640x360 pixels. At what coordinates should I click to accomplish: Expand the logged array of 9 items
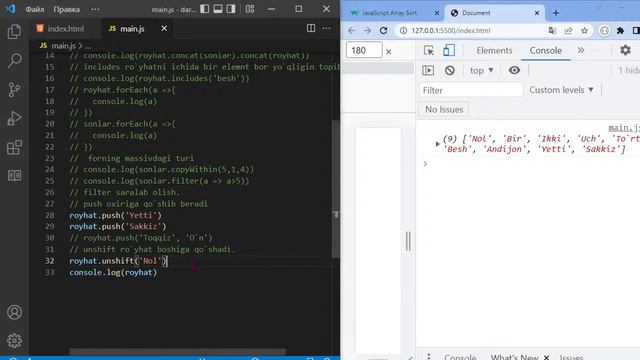click(x=437, y=144)
